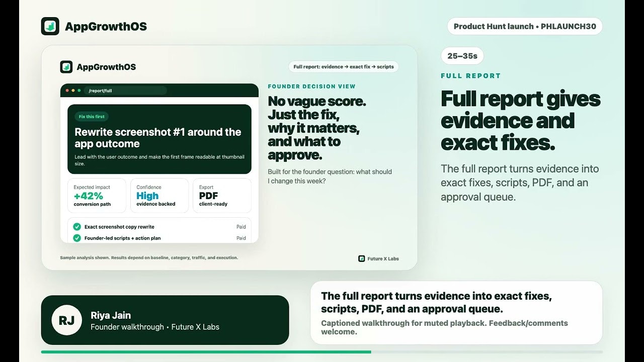Select the row text Founder-led scripts + action plan

(x=123, y=238)
